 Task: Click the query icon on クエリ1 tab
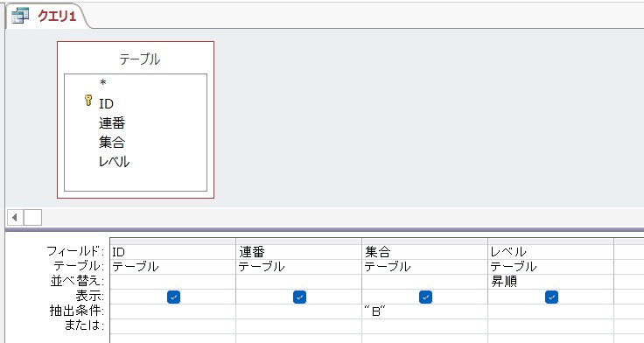point(20,16)
